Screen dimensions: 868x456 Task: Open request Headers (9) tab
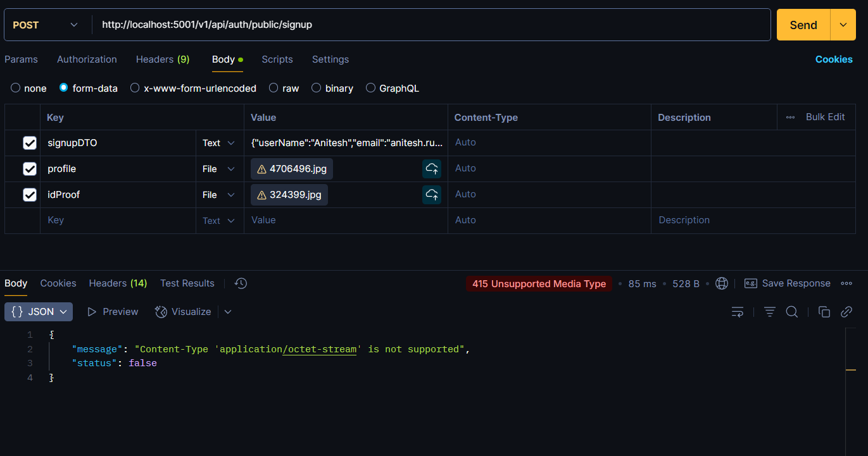[163, 59]
